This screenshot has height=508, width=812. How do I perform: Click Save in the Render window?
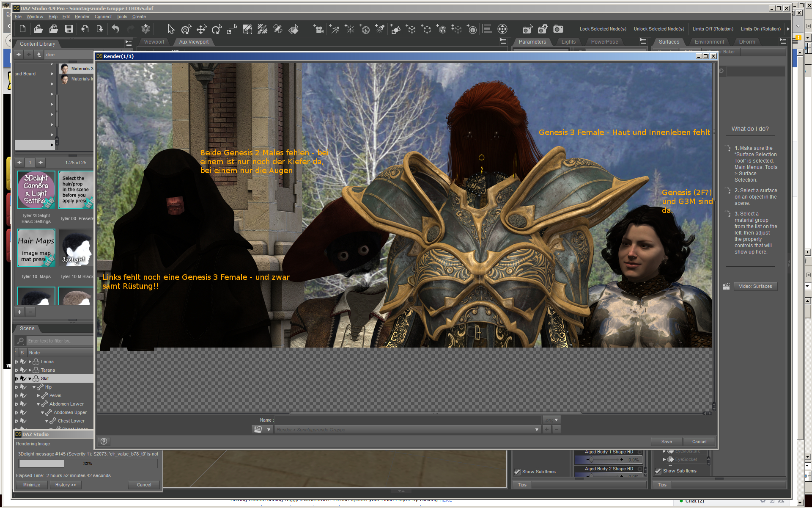tap(667, 442)
